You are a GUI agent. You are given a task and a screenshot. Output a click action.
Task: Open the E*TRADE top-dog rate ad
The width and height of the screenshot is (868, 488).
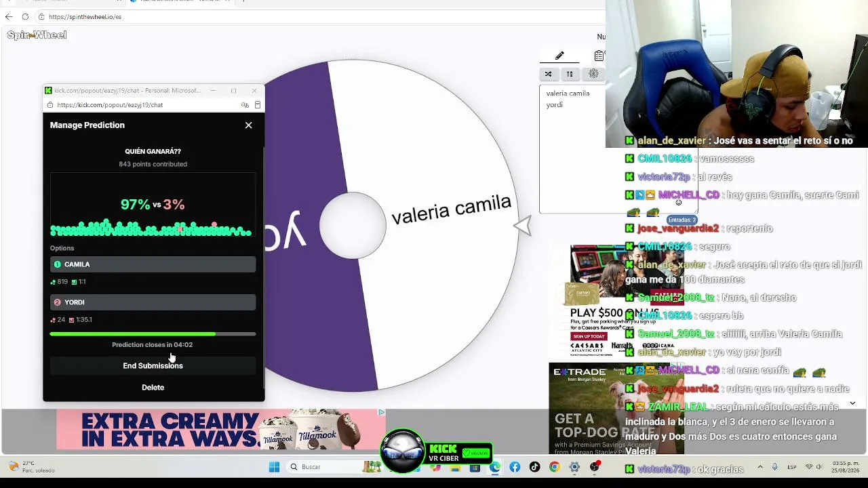(616, 408)
